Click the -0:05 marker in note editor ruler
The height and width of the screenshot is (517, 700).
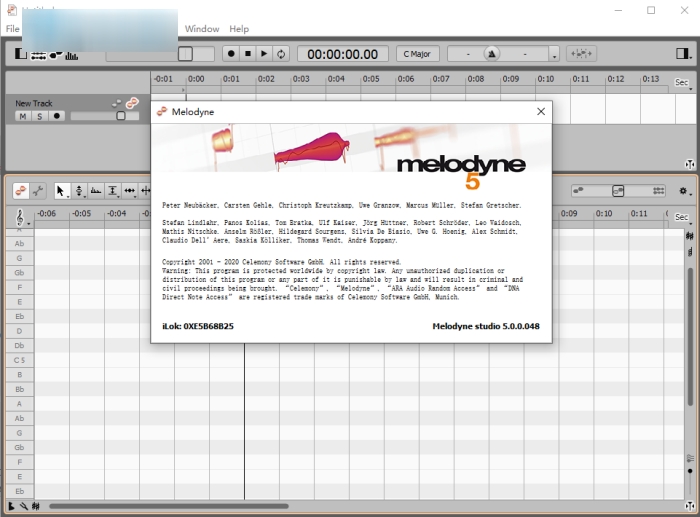pyautogui.click(x=81, y=213)
